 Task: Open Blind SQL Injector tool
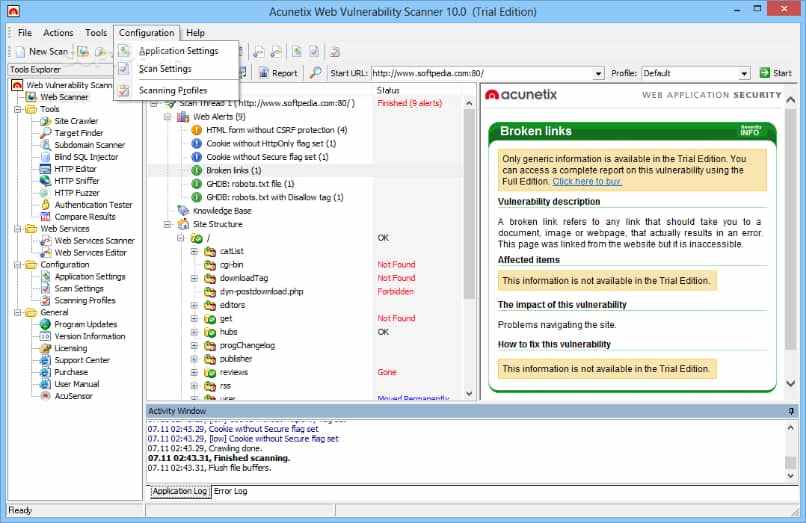point(86,157)
